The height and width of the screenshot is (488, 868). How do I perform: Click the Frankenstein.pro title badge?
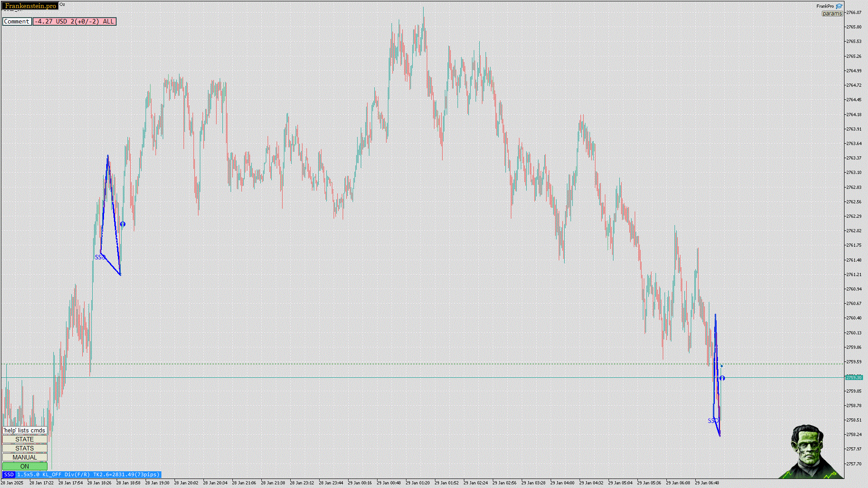point(30,6)
